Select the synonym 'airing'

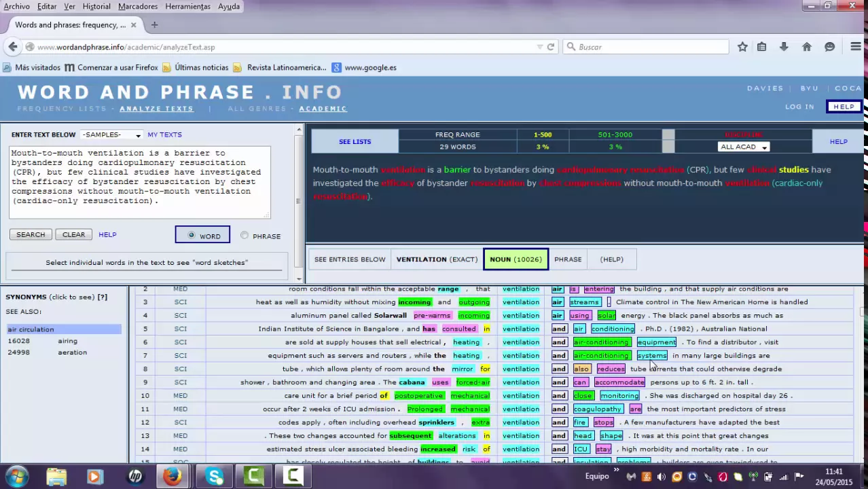67,341
